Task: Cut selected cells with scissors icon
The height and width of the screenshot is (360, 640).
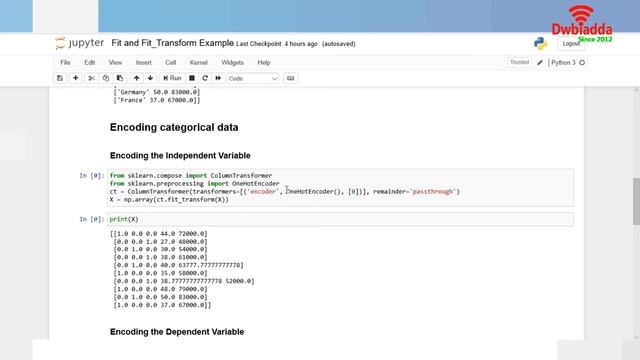Action: (91, 78)
